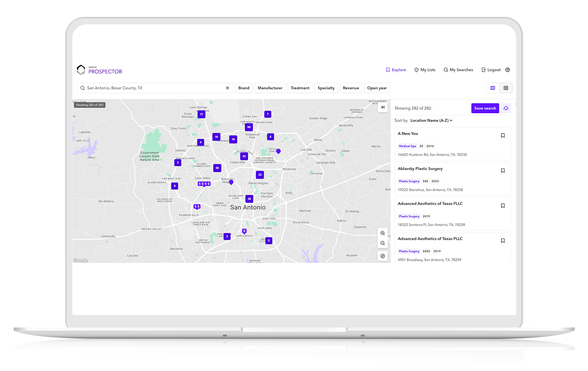Export results using the cloud download icon
This screenshot has height=371, width=588.
click(x=506, y=108)
